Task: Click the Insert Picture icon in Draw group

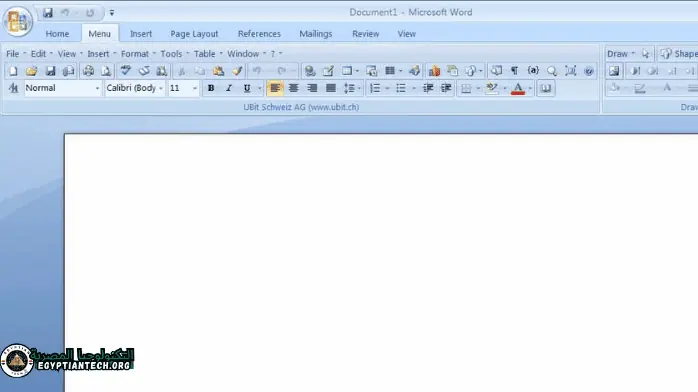Action: 614,71
